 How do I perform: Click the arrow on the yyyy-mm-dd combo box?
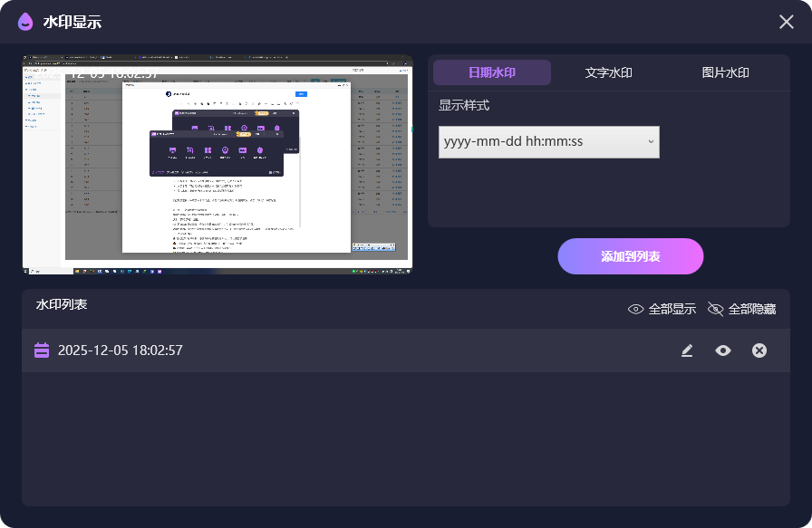click(651, 142)
